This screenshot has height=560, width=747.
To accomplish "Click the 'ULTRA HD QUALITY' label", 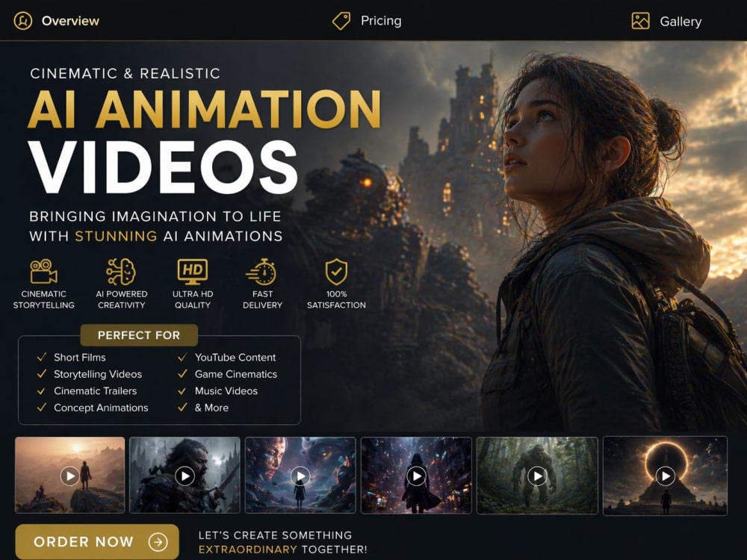I will click(x=193, y=299).
